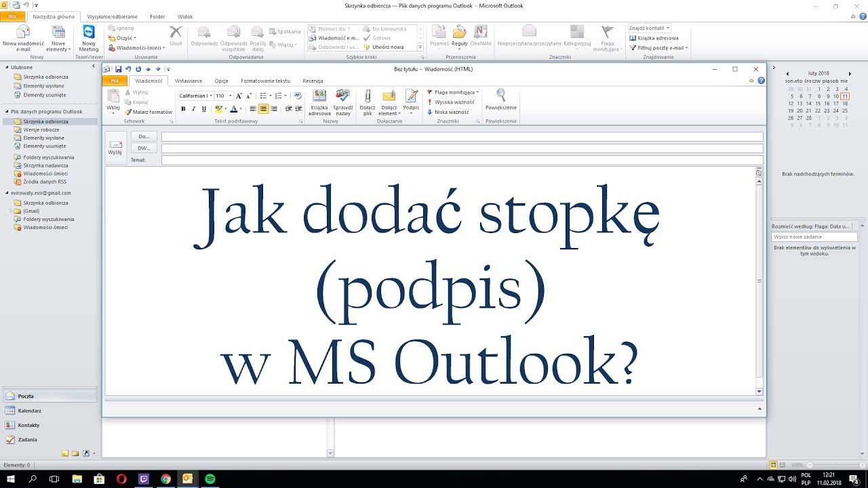Screen dimensions: 868x488
Task: Open the bullet list dropdown arrow
Action: pyautogui.click(x=271, y=96)
